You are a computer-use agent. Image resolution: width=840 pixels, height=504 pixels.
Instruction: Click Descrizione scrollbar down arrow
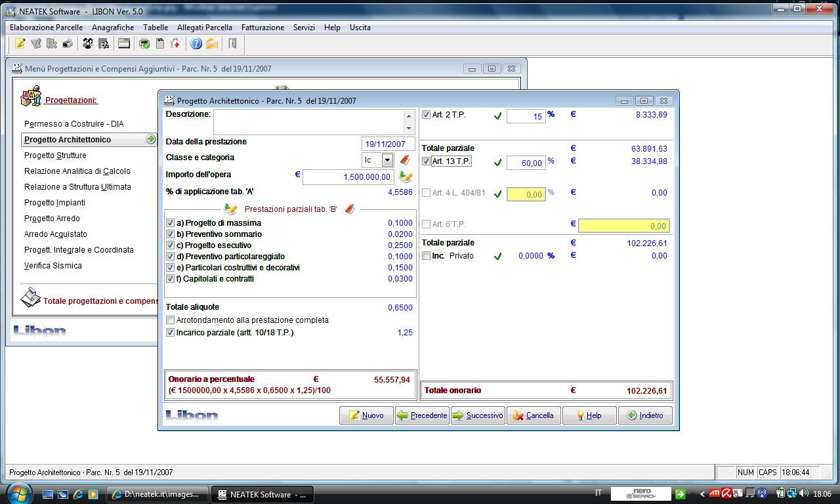click(409, 129)
